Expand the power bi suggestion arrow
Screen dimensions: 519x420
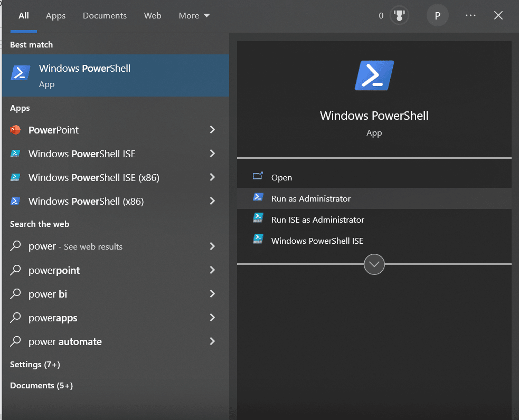point(212,294)
